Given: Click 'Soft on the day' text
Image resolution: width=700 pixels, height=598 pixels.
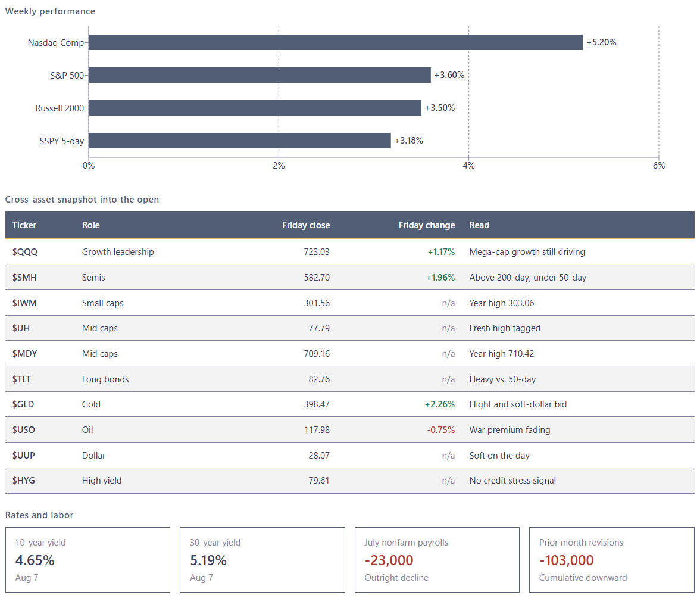Looking at the screenshot, I should tap(499, 456).
